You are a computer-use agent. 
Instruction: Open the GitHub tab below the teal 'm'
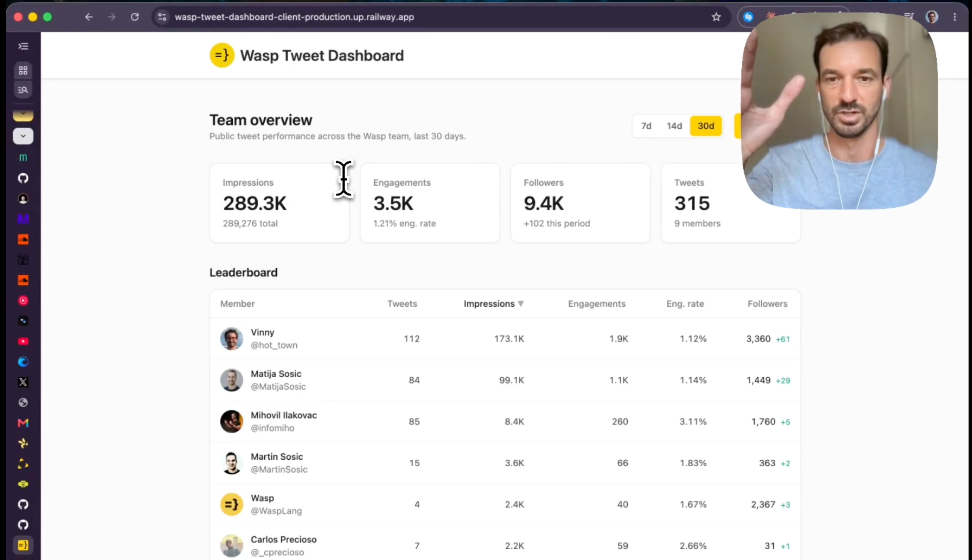(x=23, y=178)
